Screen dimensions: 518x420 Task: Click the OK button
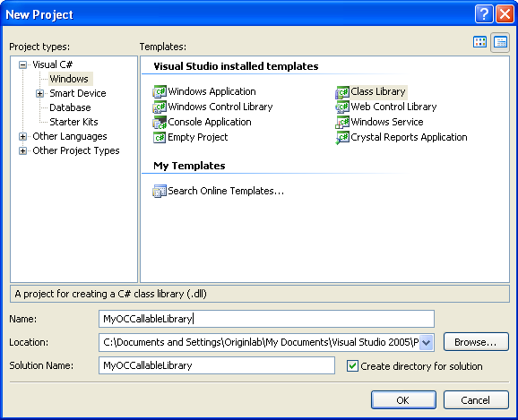[x=403, y=400]
